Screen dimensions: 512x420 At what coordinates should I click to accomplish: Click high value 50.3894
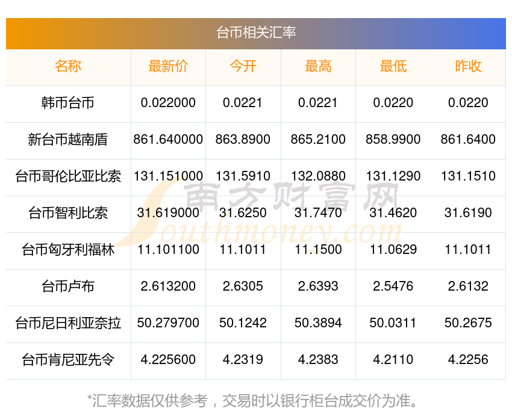pos(318,323)
